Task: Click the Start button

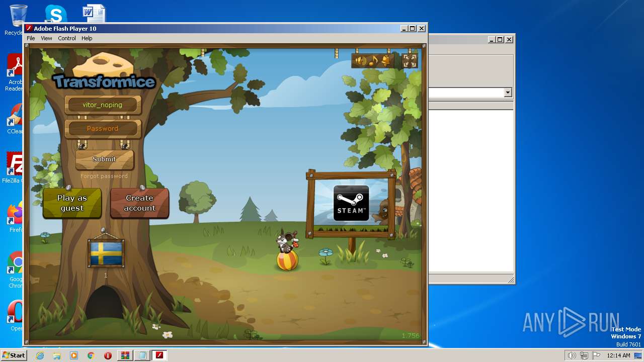Action: [x=14, y=355]
